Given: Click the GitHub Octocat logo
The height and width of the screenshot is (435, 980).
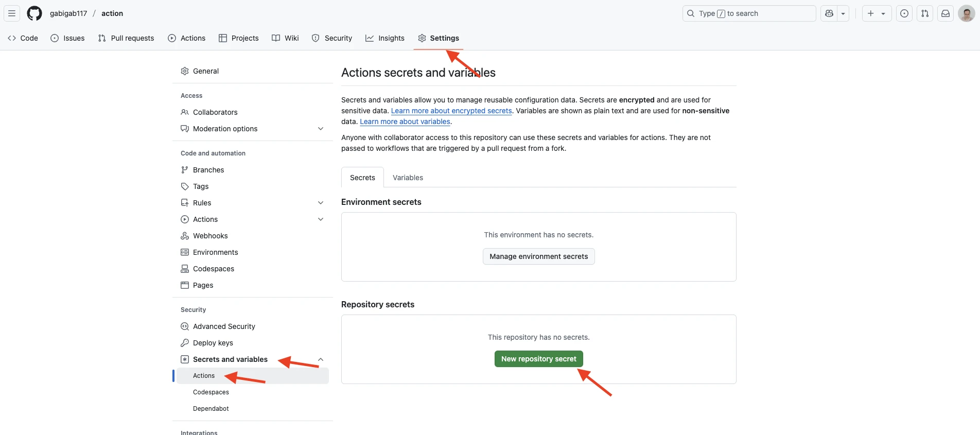Looking at the screenshot, I should [34, 13].
